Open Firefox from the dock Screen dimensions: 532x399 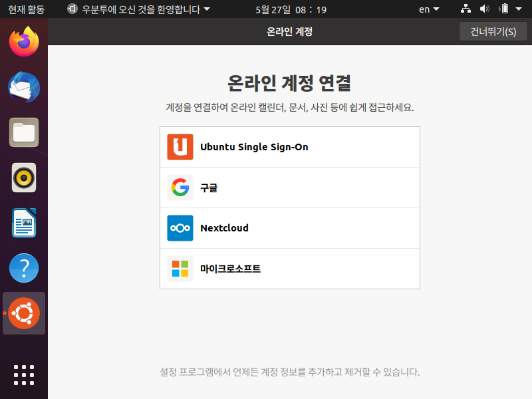[x=24, y=42]
